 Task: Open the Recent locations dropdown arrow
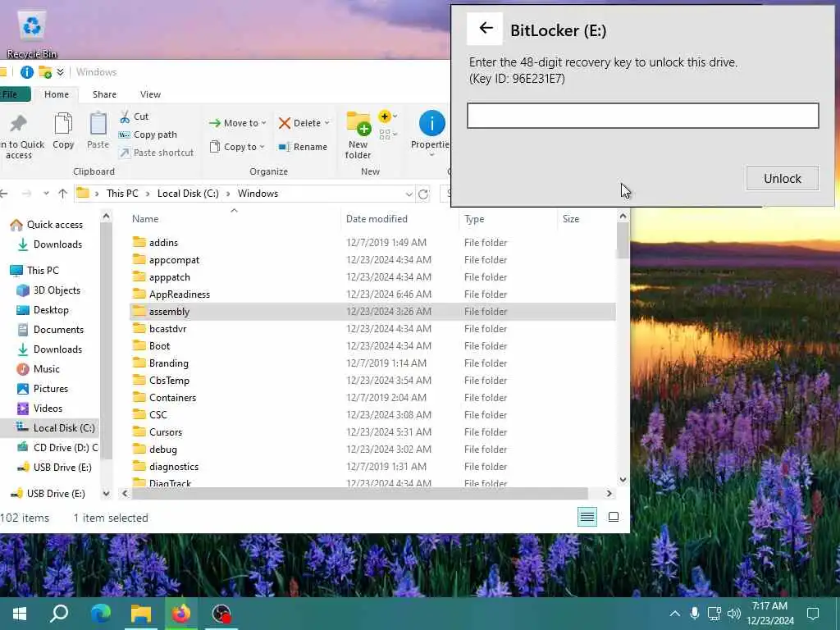point(46,194)
